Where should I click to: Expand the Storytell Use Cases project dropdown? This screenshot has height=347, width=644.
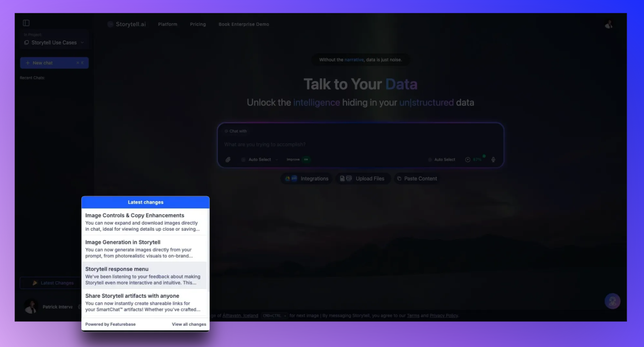(x=54, y=43)
